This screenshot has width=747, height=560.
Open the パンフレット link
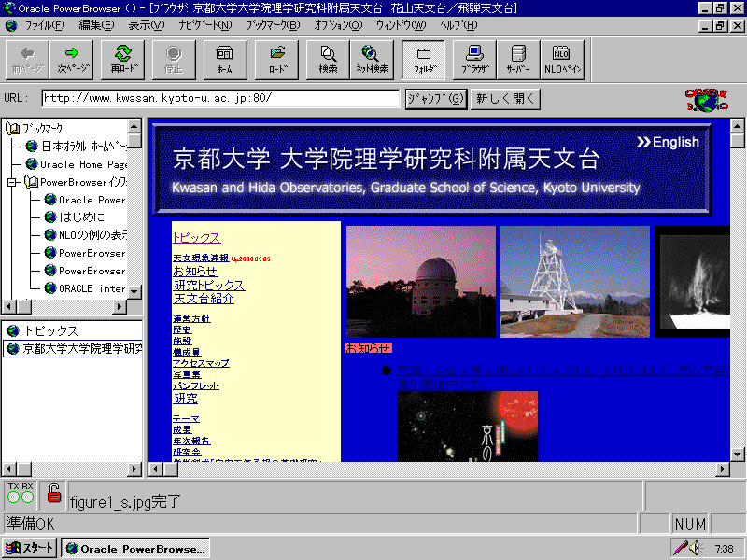pyautogui.click(x=196, y=385)
